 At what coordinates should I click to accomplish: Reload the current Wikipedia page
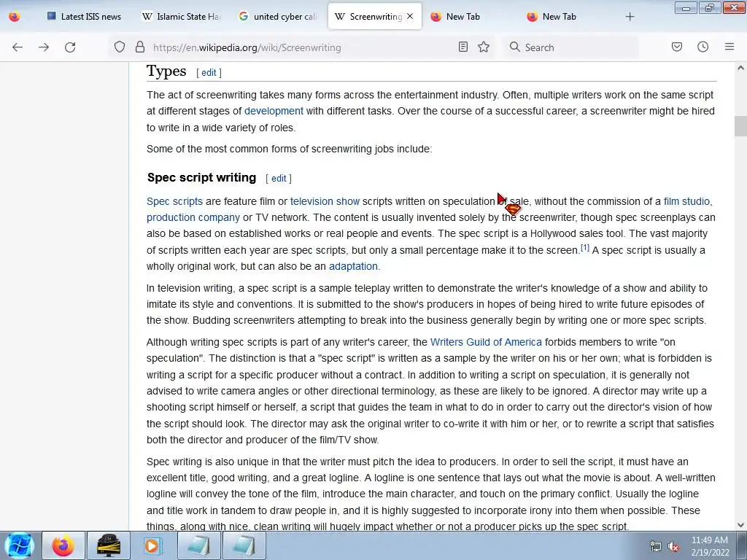70,47
